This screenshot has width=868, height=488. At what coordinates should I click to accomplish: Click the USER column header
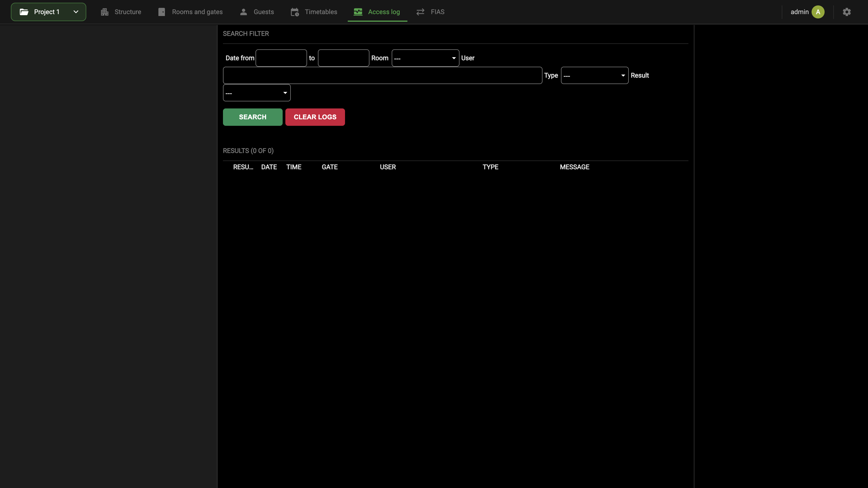(388, 167)
